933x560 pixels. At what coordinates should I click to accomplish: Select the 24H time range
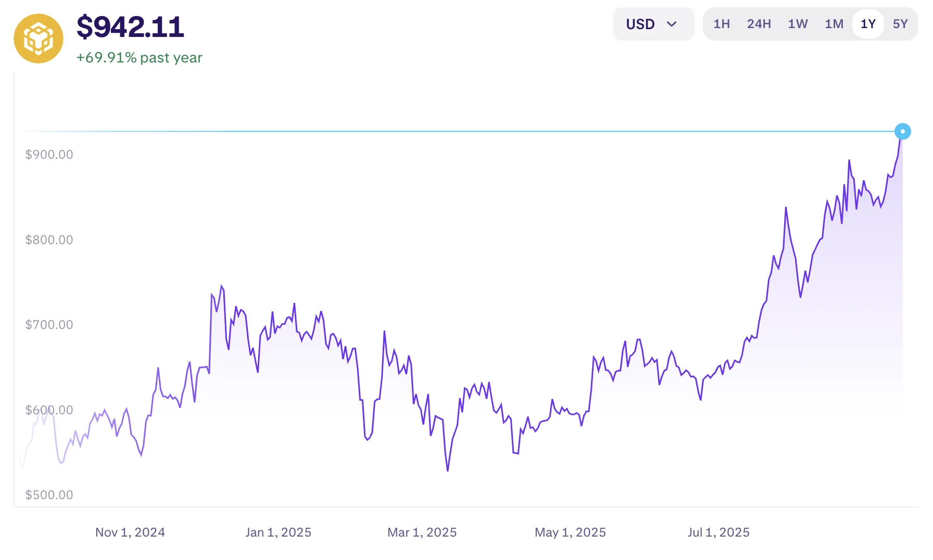(759, 24)
